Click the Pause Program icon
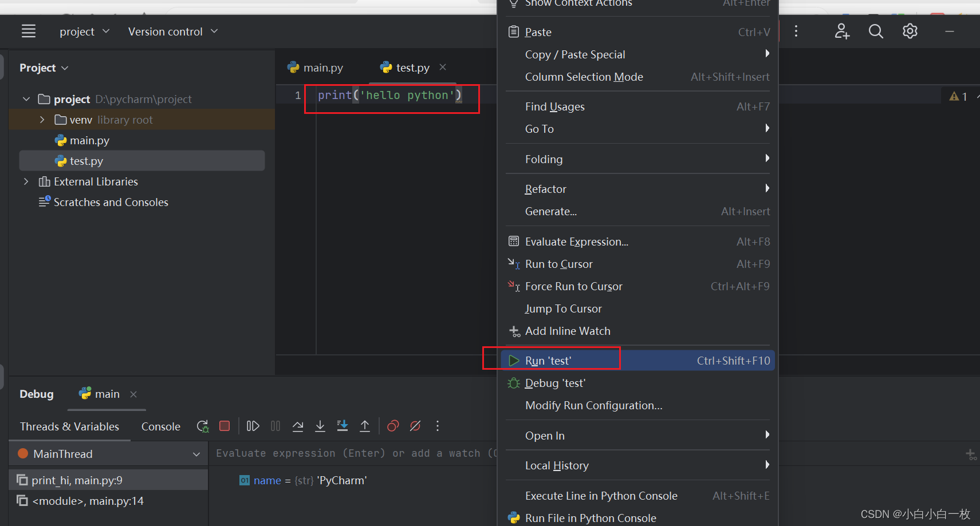 point(275,426)
